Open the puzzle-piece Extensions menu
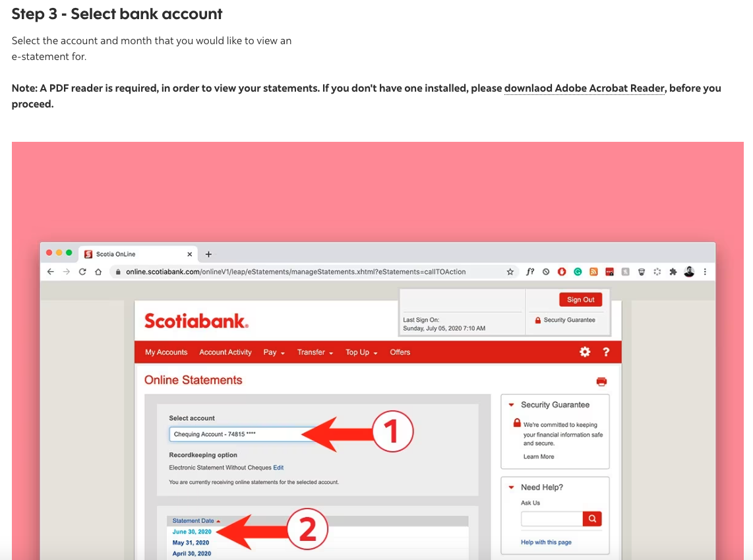753x560 pixels. coord(673,272)
